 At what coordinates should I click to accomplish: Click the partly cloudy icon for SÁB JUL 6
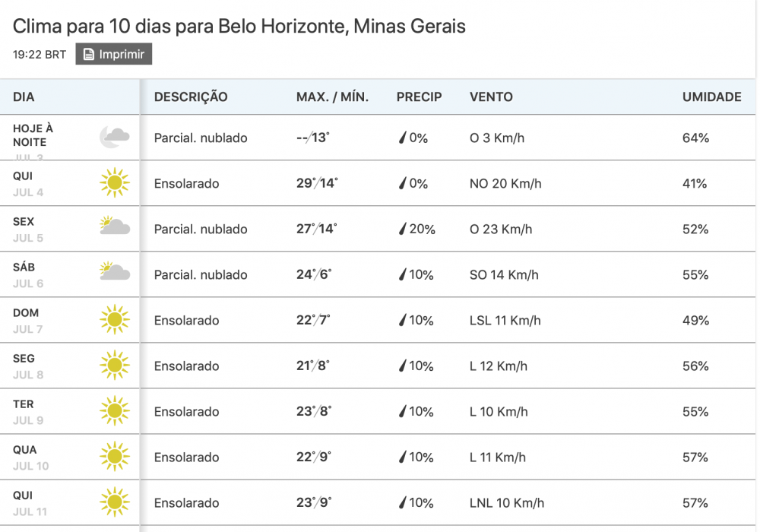114,271
